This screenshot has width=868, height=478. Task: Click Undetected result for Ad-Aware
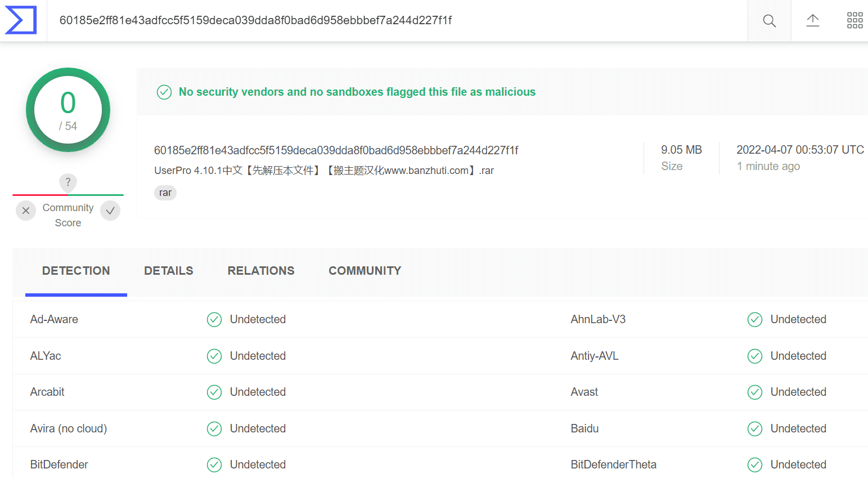[258, 319]
